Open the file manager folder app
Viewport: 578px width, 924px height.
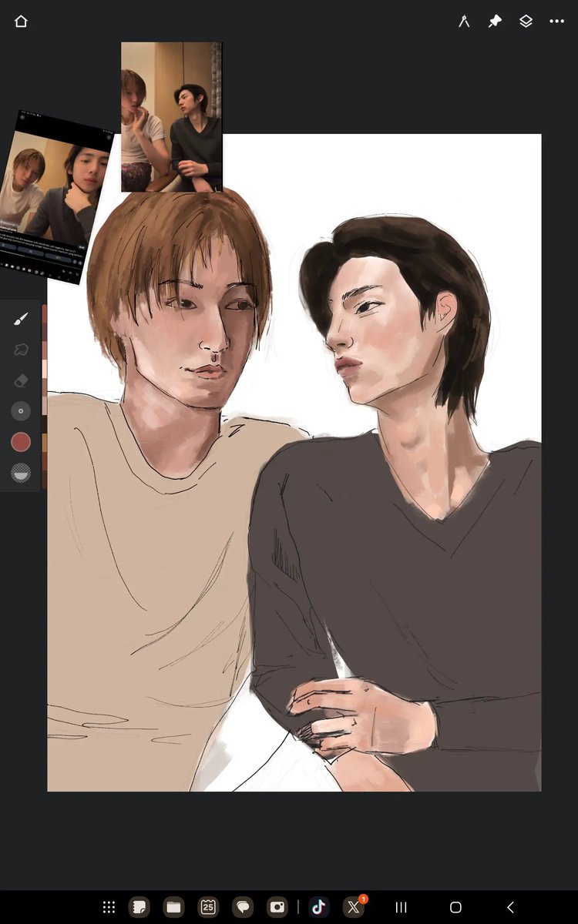pyautogui.click(x=174, y=907)
